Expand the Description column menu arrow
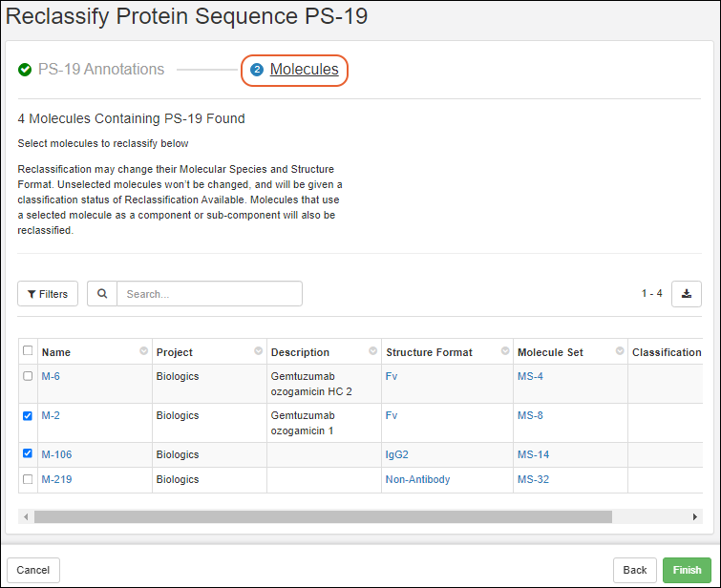The height and width of the screenshot is (588, 721). [x=372, y=351]
